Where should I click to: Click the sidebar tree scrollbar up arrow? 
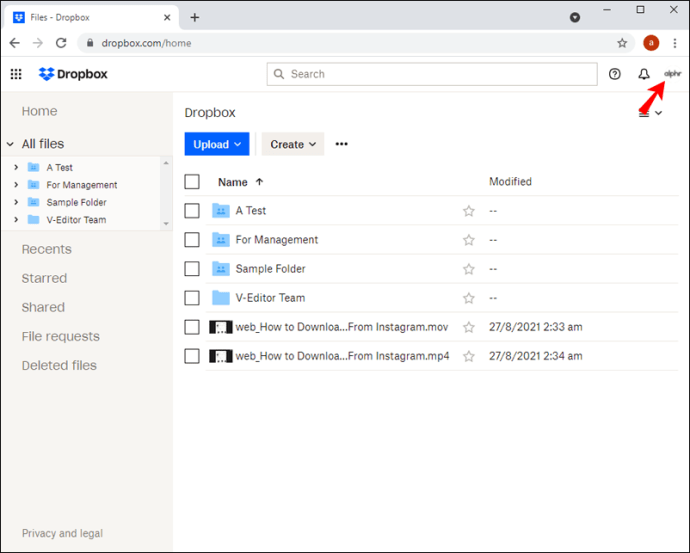click(166, 163)
